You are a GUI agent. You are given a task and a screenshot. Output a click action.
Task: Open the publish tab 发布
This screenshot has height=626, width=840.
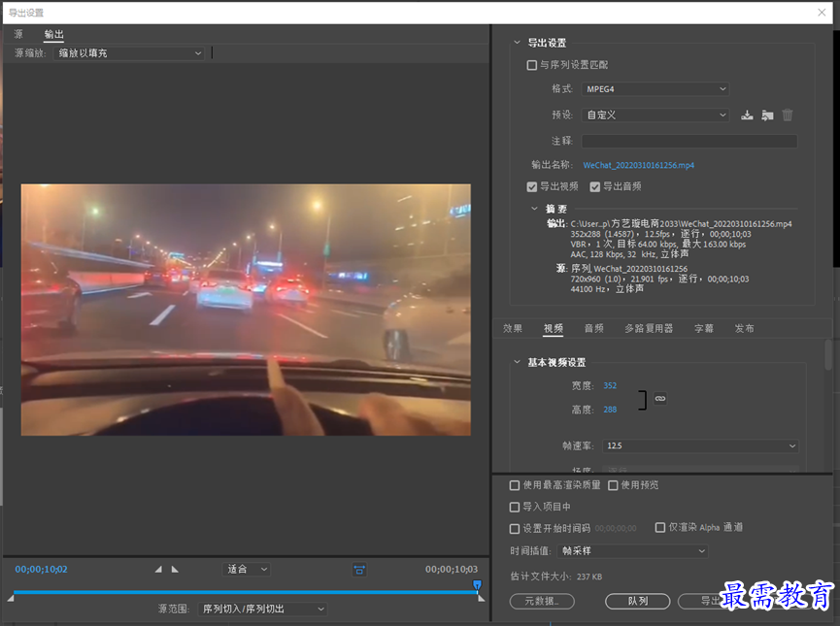click(744, 328)
